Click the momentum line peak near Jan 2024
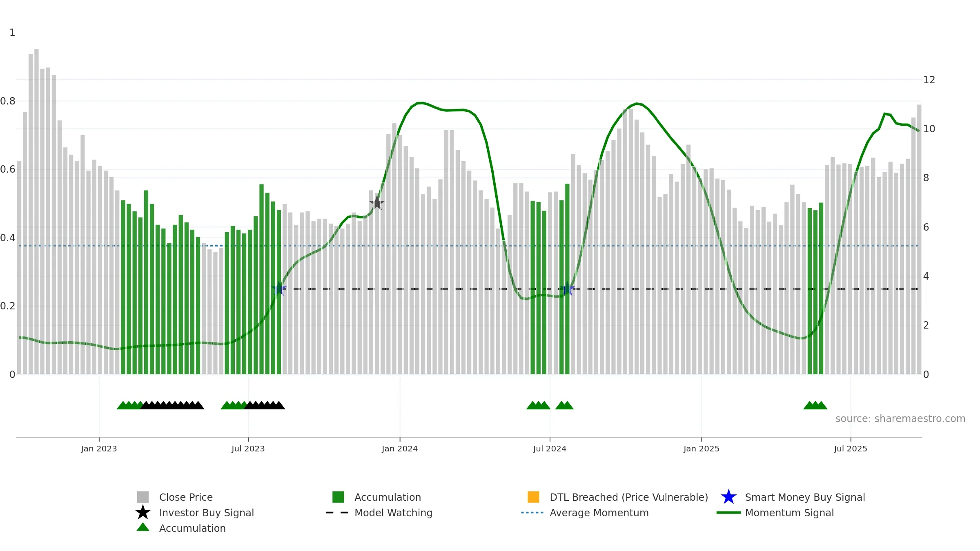This screenshot has height=551, width=980. [x=420, y=103]
